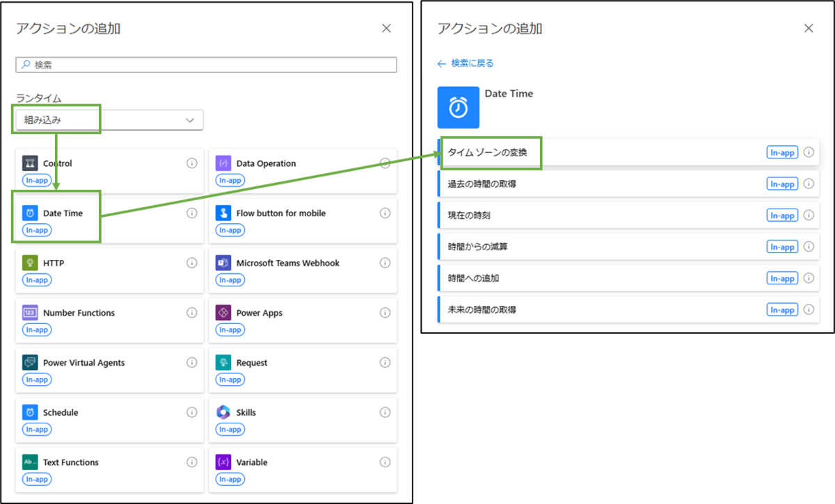835x504 pixels.
Task: Show info for Data Operation connector
Action: [x=385, y=163]
